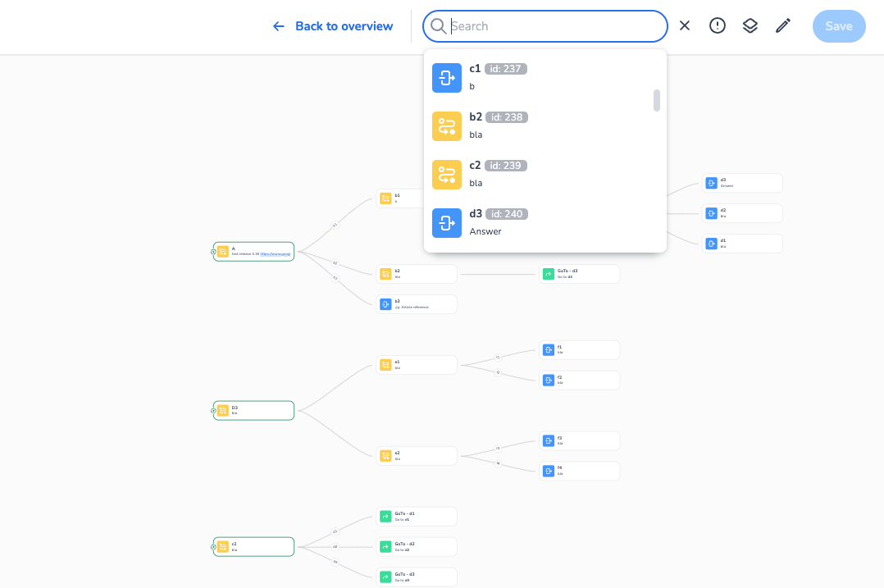Click the layers icon in the toolbar

click(x=750, y=26)
